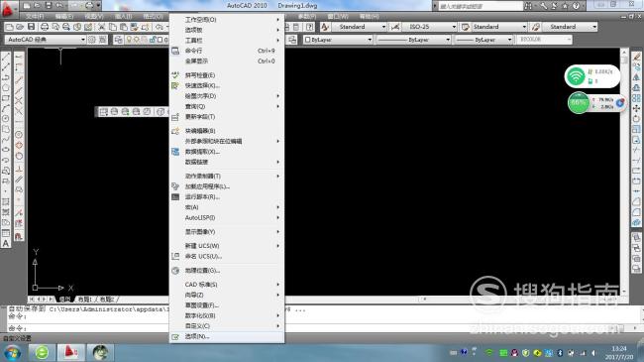
Task: Click the 命令行 Ctrl+9 menu entry
Action: (x=227, y=51)
